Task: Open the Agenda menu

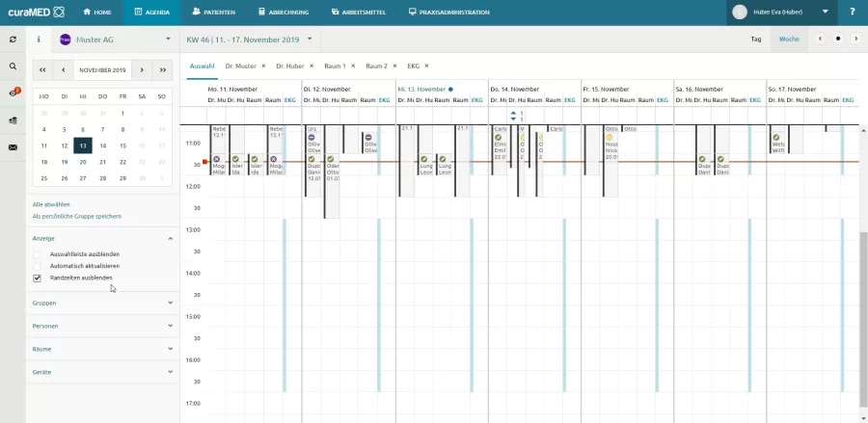Action: [x=152, y=13]
